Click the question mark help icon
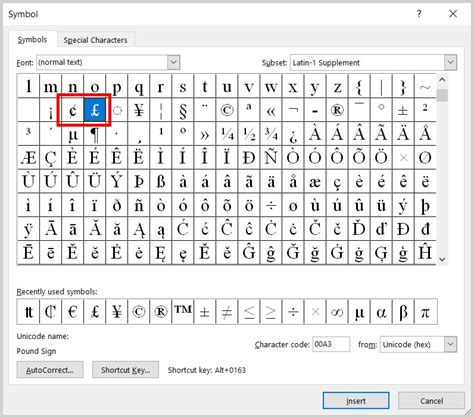This screenshot has width=474, height=418. pos(419,14)
